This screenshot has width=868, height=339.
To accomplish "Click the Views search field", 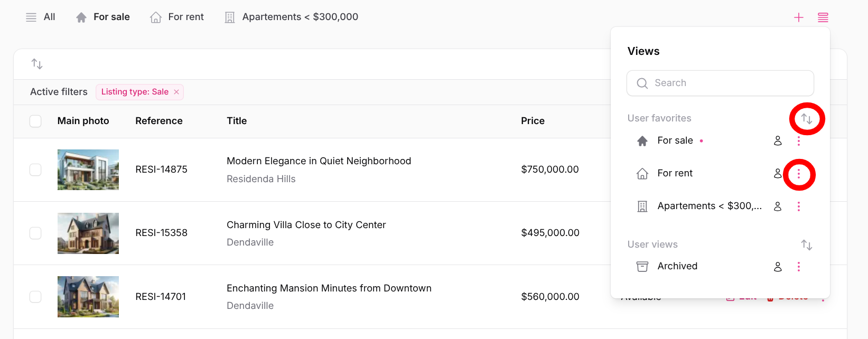I will (x=720, y=83).
